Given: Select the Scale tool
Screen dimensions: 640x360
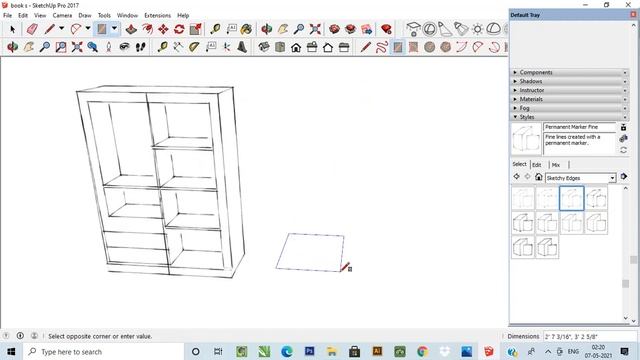Looking at the screenshot, I should (x=195, y=29).
